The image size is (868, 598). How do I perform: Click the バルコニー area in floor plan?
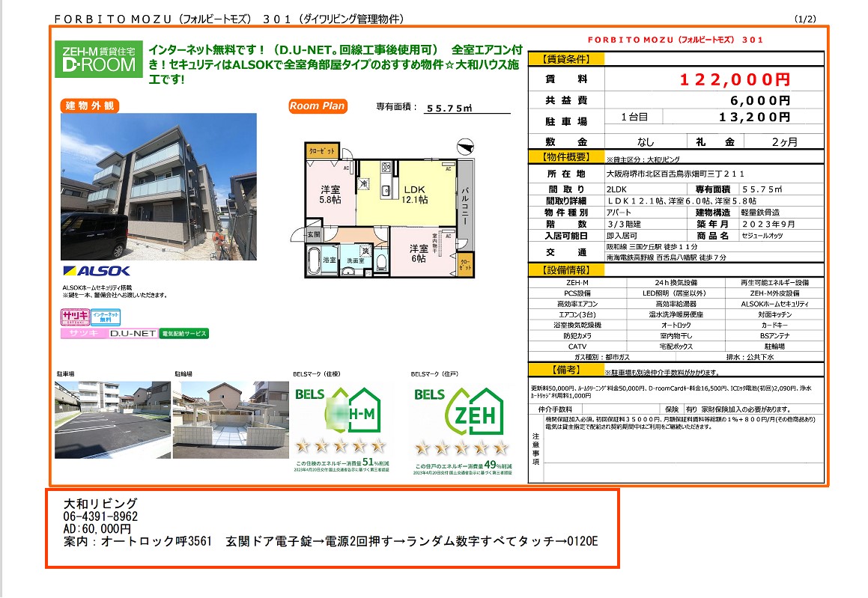pos(466,206)
